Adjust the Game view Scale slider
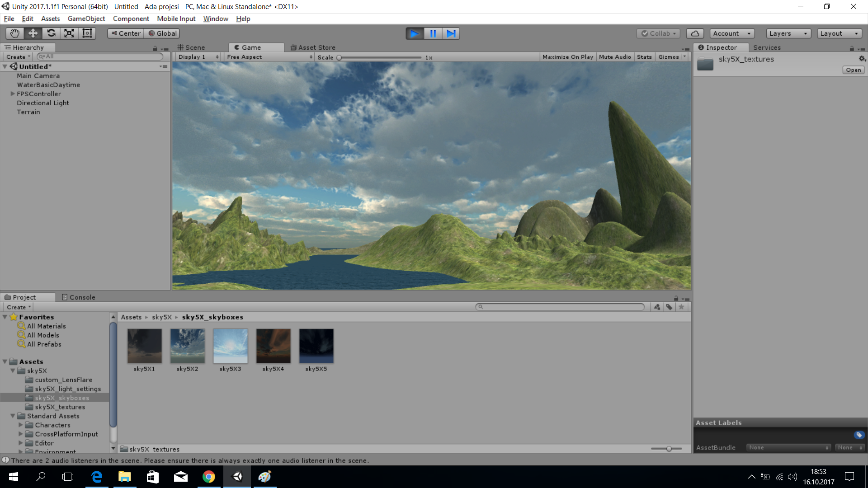Image resolution: width=868 pixels, height=488 pixels. point(339,57)
